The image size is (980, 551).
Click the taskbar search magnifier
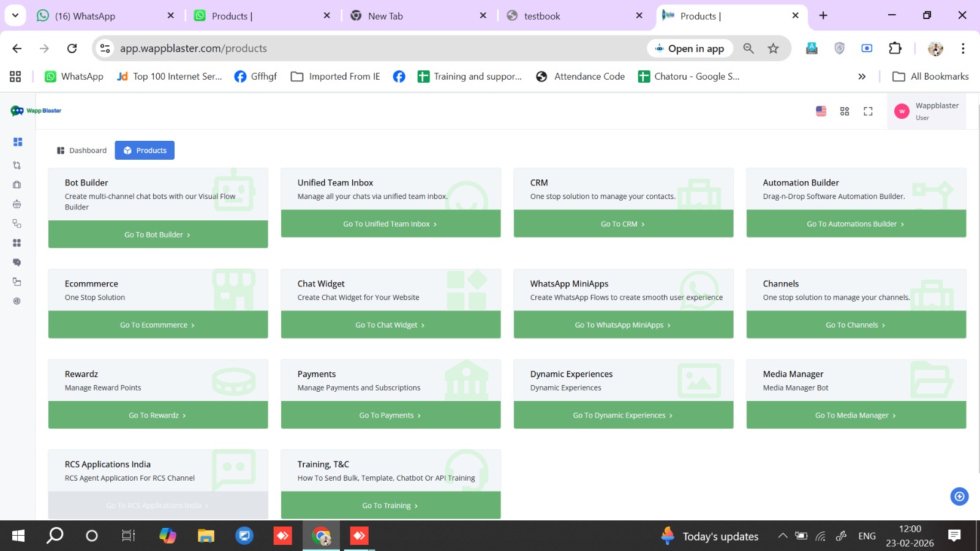55,536
